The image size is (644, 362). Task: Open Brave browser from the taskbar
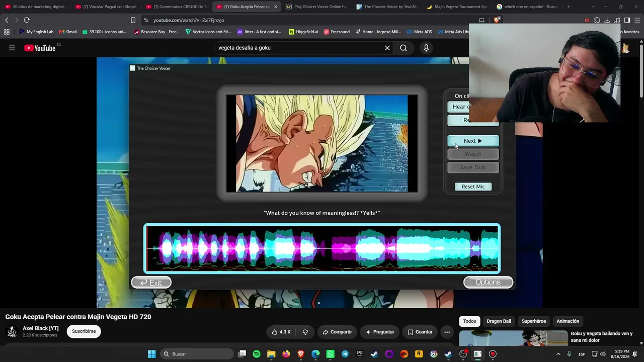pyautogui.click(x=301, y=354)
